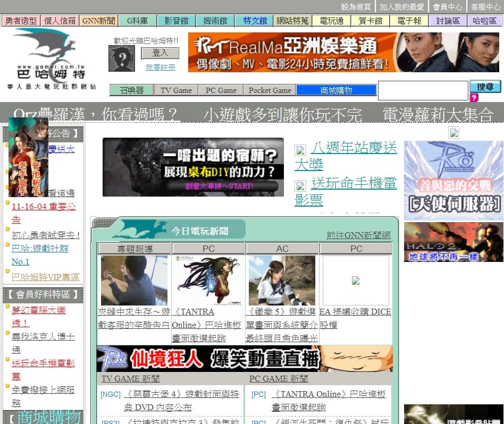The width and height of the screenshot is (504, 424).
Task: Select the TV Game category tab
Action: click(x=176, y=90)
